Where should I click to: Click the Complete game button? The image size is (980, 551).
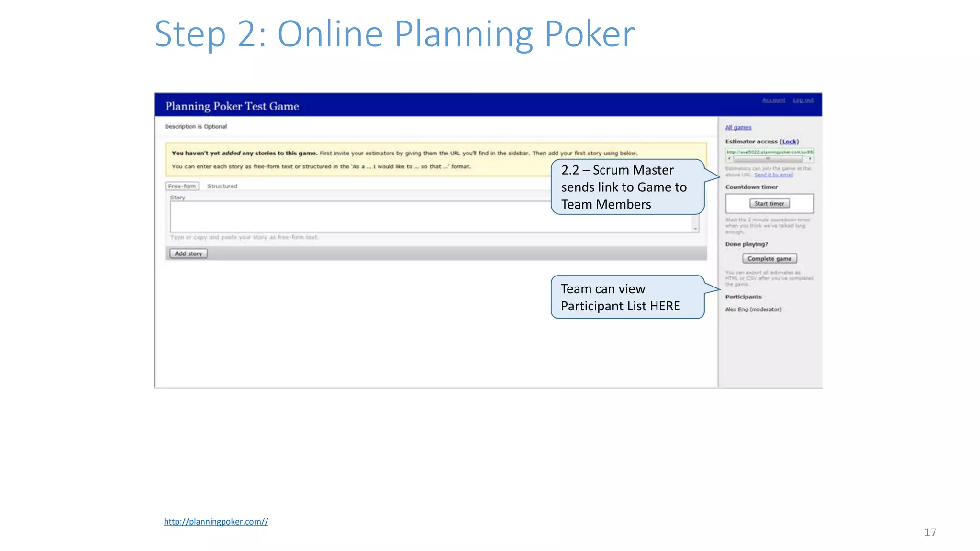[769, 259]
